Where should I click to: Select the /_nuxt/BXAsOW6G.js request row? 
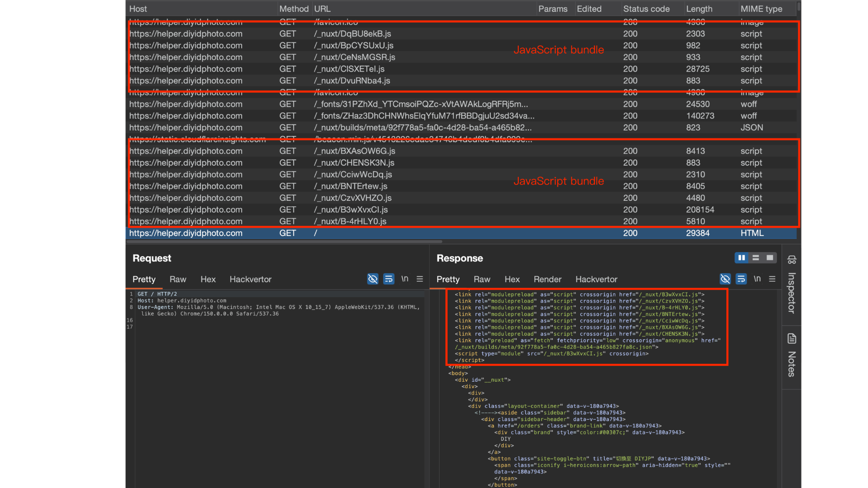pyautogui.click(x=461, y=151)
